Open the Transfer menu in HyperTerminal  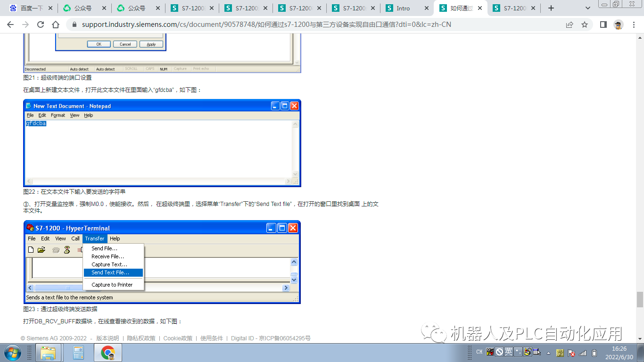click(x=95, y=239)
